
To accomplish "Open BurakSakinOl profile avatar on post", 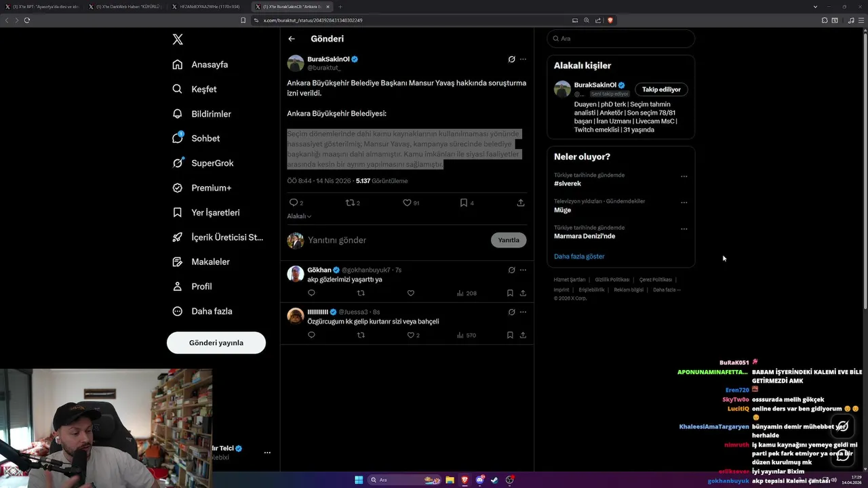I will click(296, 64).
